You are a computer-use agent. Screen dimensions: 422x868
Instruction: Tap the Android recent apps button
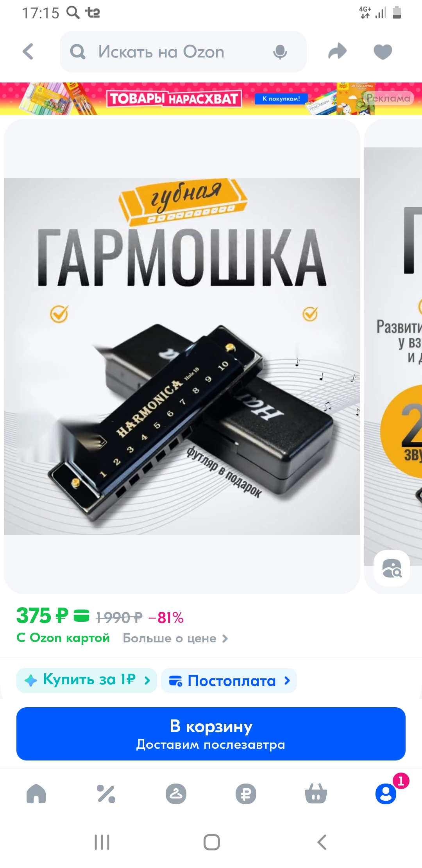tap(102, 842)
